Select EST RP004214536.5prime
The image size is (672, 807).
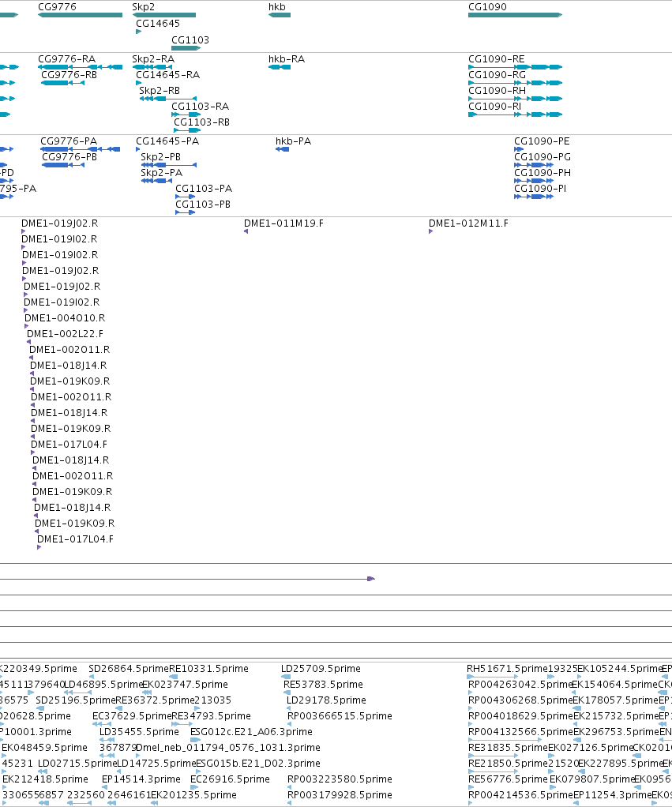click(x=520, y=795)
